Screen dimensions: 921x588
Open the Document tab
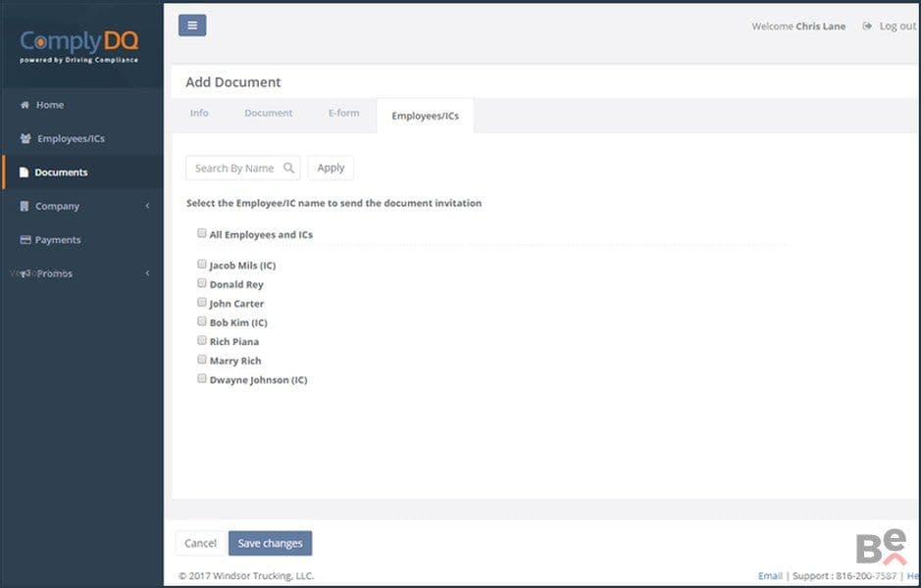269,113
